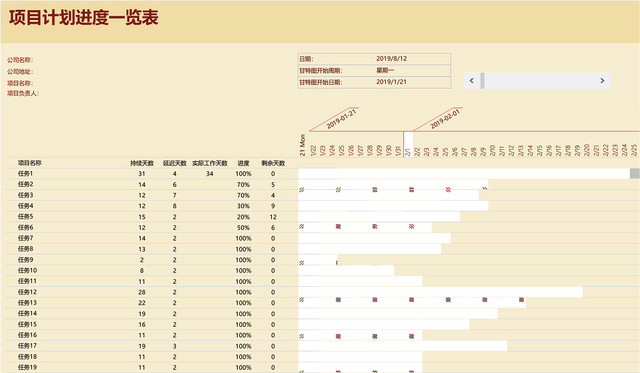Click 任务12 duration value 28
The image size is (640, 373).
pos(142,292)
